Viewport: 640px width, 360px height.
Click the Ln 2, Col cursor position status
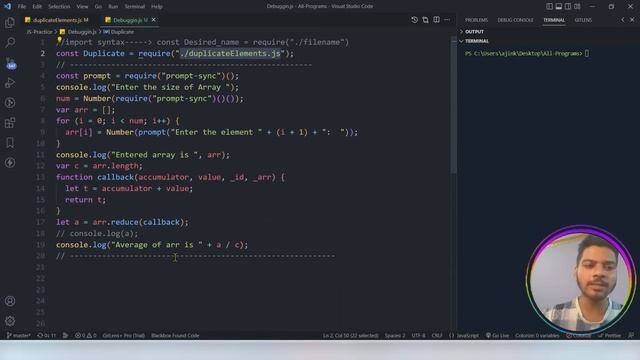(x=351, y=336)
